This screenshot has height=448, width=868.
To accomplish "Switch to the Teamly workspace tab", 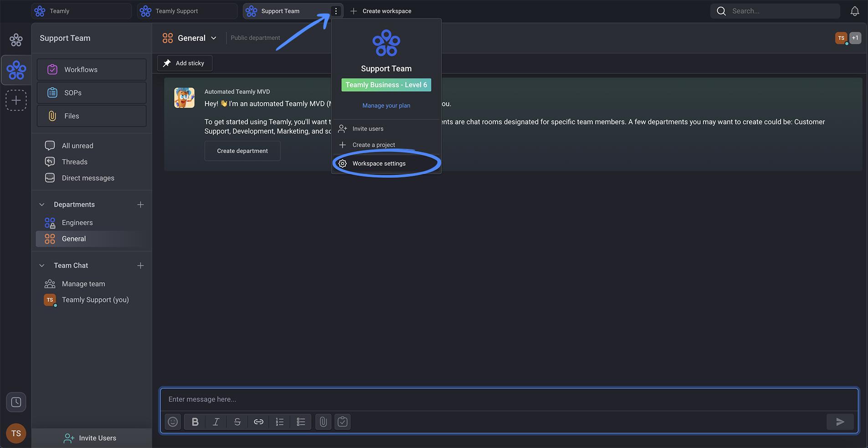I will coord(82,11).
